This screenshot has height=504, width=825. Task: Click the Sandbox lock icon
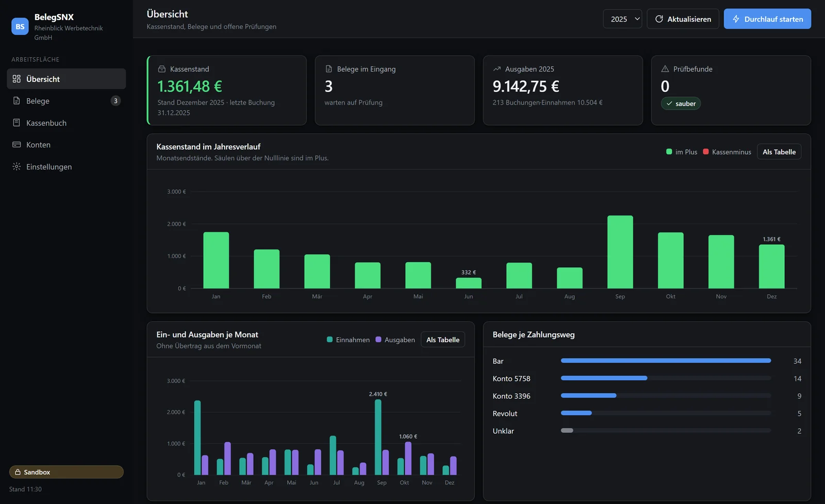[x=18, y=472]
